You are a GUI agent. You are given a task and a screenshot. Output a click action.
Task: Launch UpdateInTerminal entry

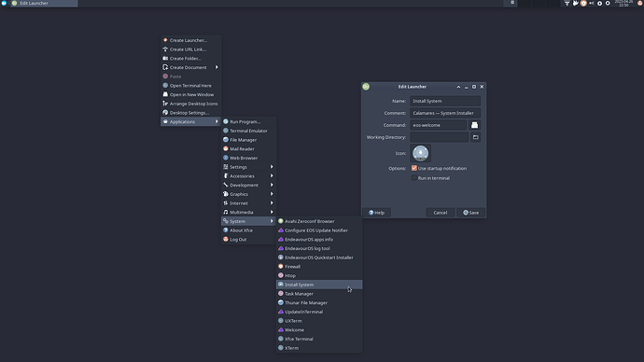point(319,312)
